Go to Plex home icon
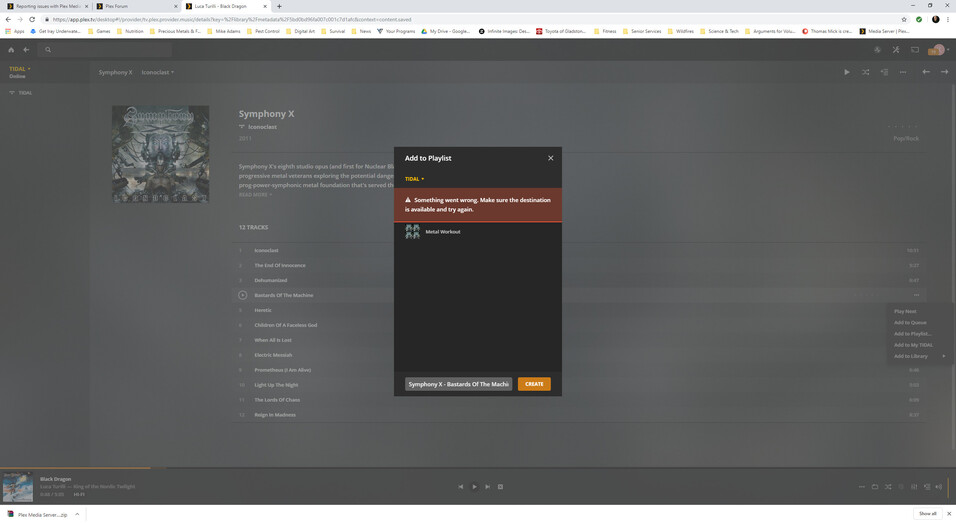Image resolution: width=956 pixels, height=523 pixels. (x=11, y=50)
